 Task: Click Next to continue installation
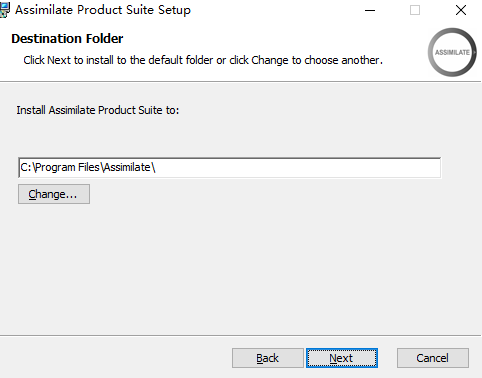click(x=342, y=358)
